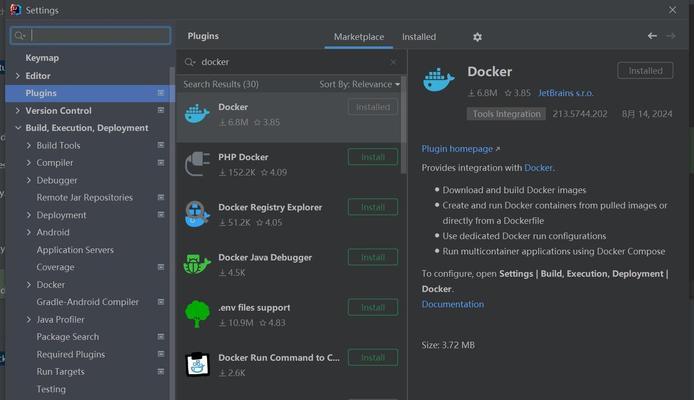Click the project-level marker beside Compiler
This screenshot has width=694, height=400.
pos(161,162)
